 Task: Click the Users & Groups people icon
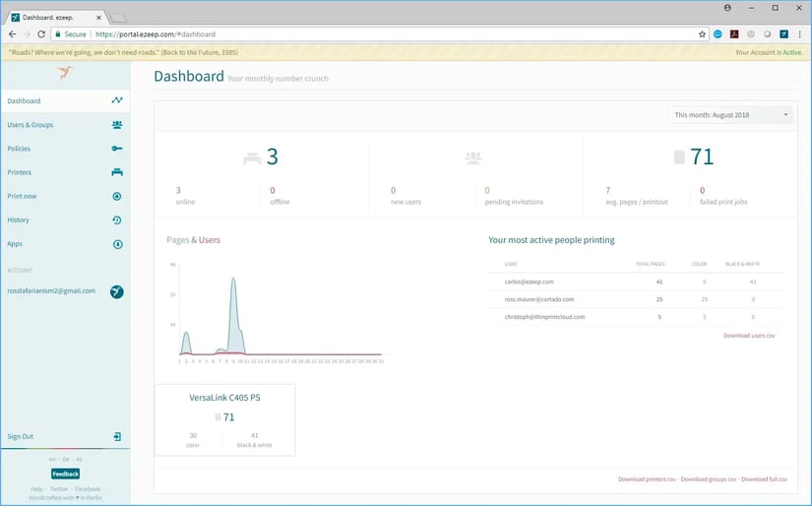click(117, 125)
